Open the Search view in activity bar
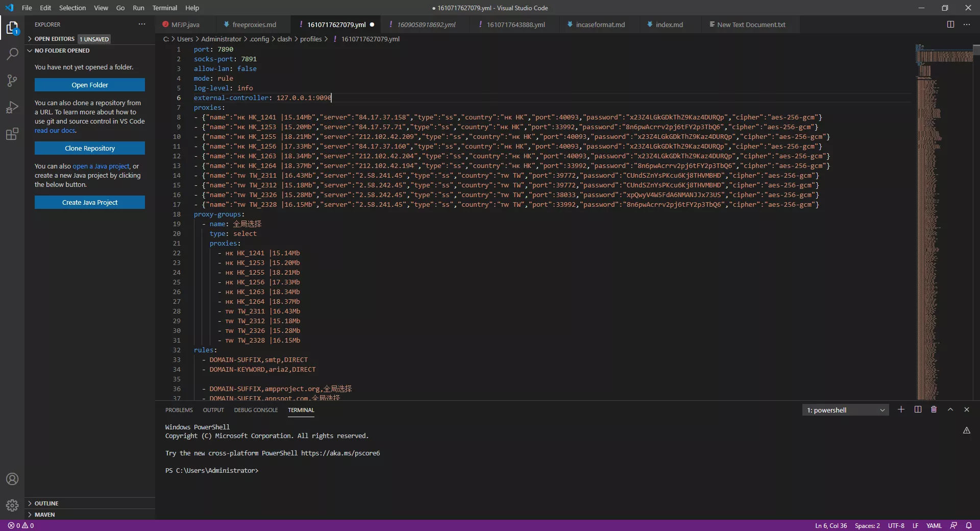 pos(12,54)
